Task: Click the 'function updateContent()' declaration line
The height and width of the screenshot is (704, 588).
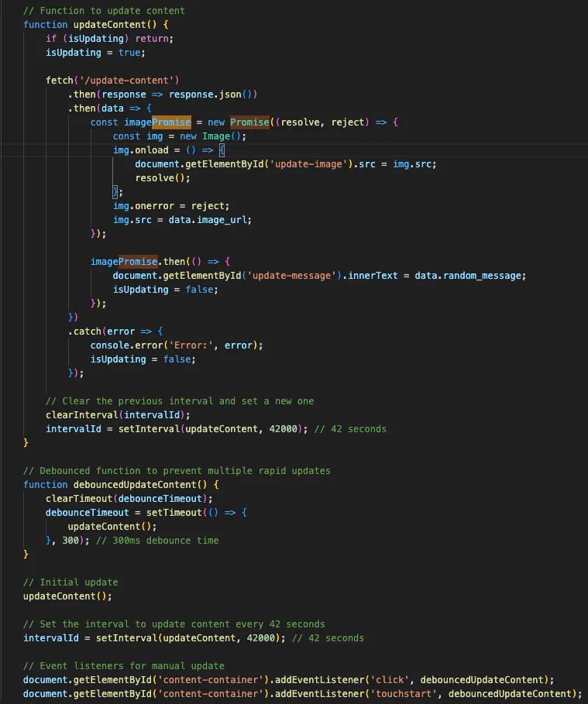Action: 96,24
